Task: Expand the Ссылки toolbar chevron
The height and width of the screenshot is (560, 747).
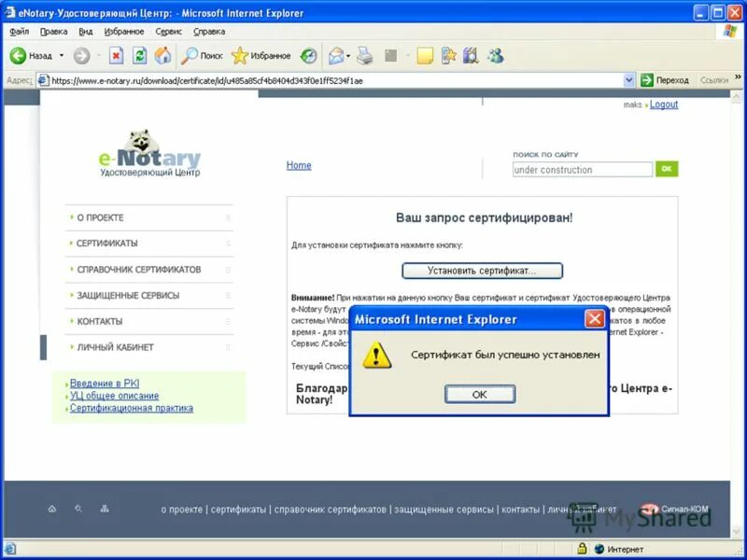Action: tap(738, 77)
